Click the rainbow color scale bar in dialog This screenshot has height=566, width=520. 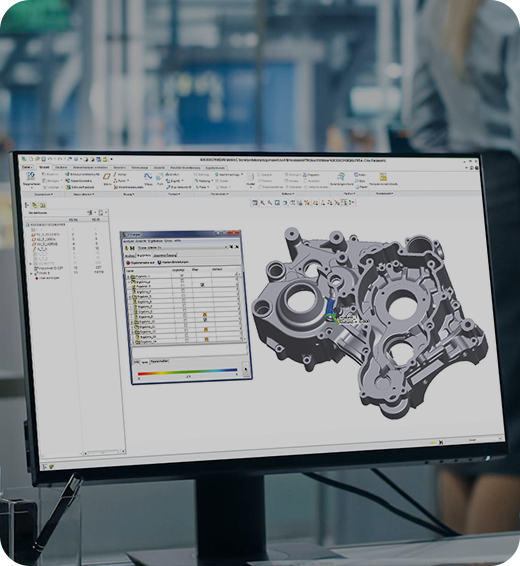click(x=187, y=372)
